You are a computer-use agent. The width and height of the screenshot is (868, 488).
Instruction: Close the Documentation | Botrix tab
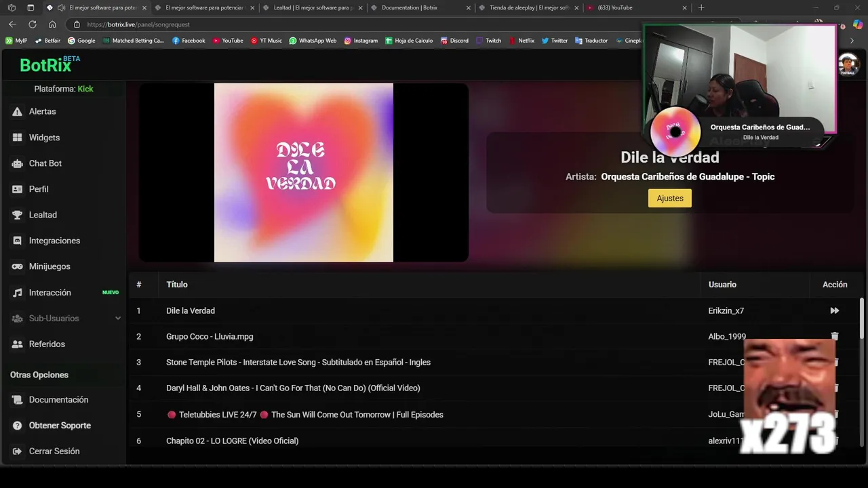click(468, 7)
